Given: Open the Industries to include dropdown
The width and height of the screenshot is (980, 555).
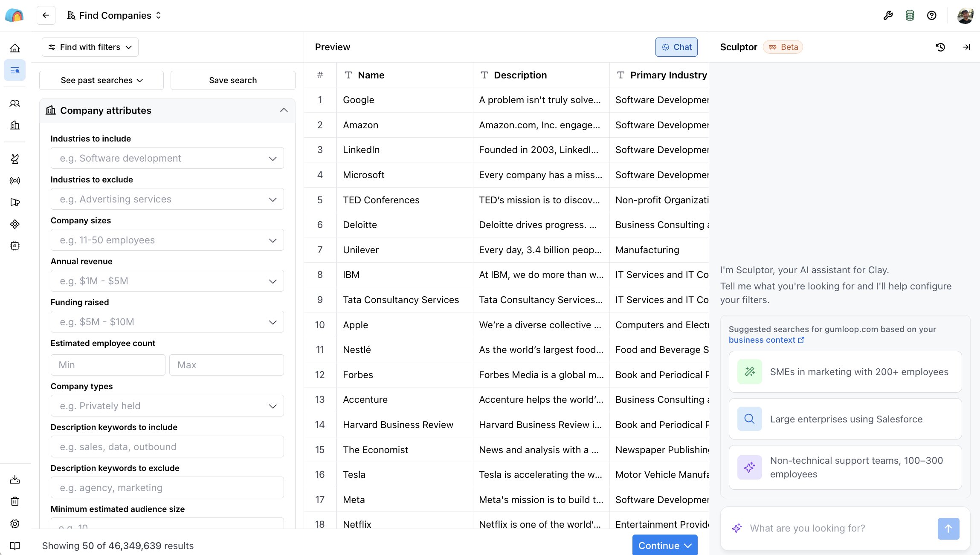Looking at the screenshot, I should click(167, 158).
